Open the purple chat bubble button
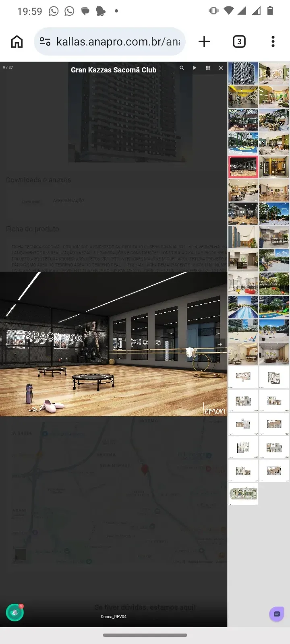290x644 pixels. point(277,614)
